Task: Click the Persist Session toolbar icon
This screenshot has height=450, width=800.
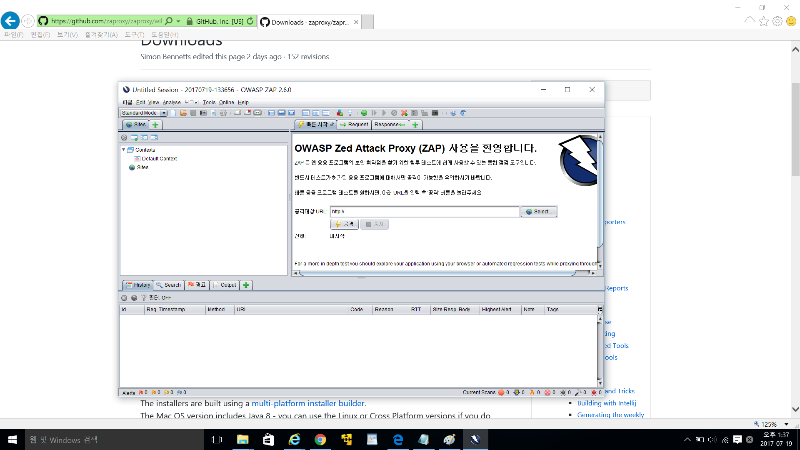Action: pos(193,113)
